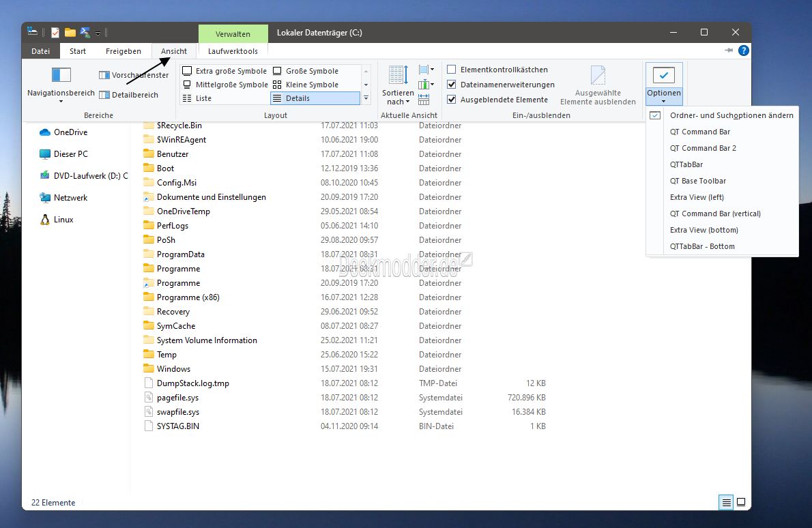Enable the Elementkontrollkästchen checkbox
The height and width of the screenshot is (528, 812).
click(452, 70)
